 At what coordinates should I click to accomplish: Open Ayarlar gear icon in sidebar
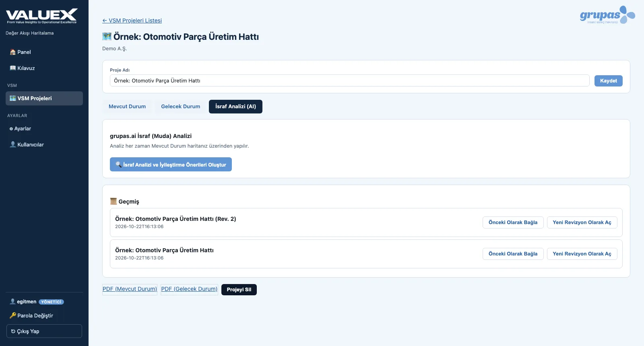[11, 129]
